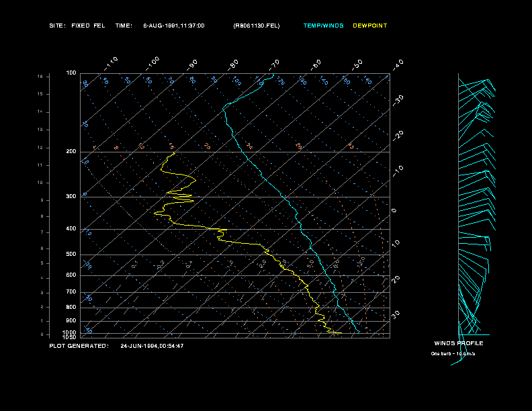Image resolution: width=532 pixels, height=411 pixels.
Task: Click the 1050 pressure level label
Action: (x=70, y=337)
